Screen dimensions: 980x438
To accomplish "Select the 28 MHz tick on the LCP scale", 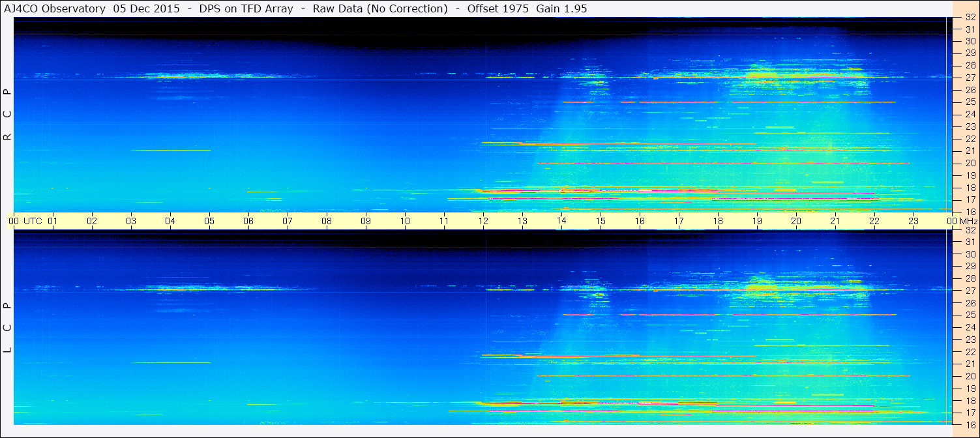I will (970, 278).
